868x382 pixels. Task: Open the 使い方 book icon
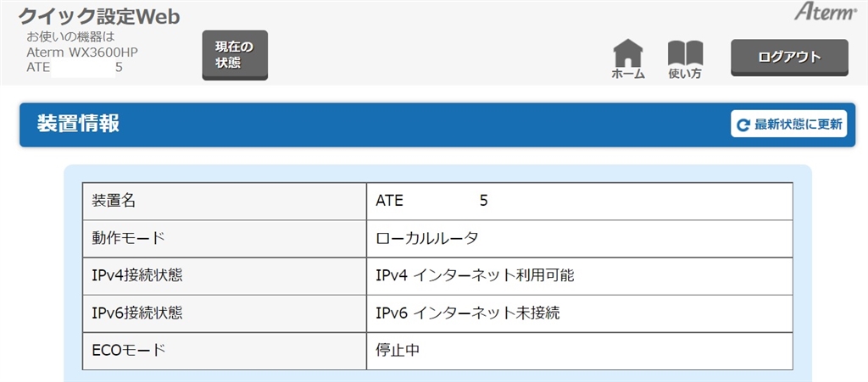(685, 53)
